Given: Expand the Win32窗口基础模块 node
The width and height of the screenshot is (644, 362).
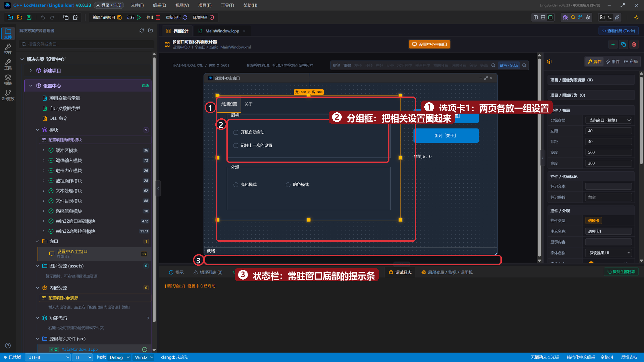Looking at the screenshot, I should [x=43, y=221].
